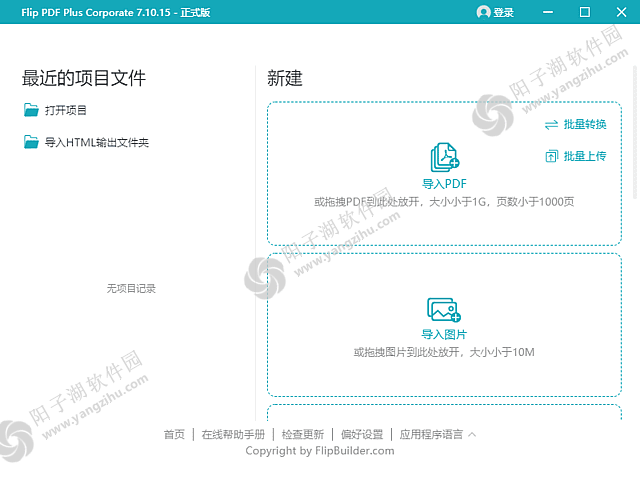Click the 批量上传 upload icon
Image resolution: width=640 pixels, height=480 pixels.
551,156
